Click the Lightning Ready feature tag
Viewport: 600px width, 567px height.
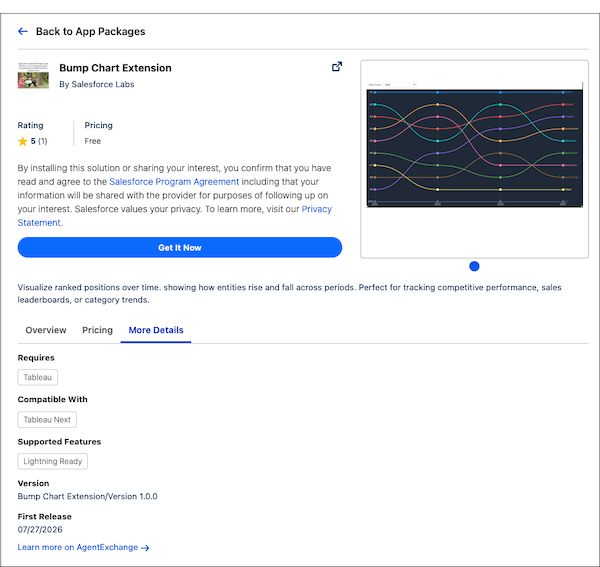[x=53, y=461]
